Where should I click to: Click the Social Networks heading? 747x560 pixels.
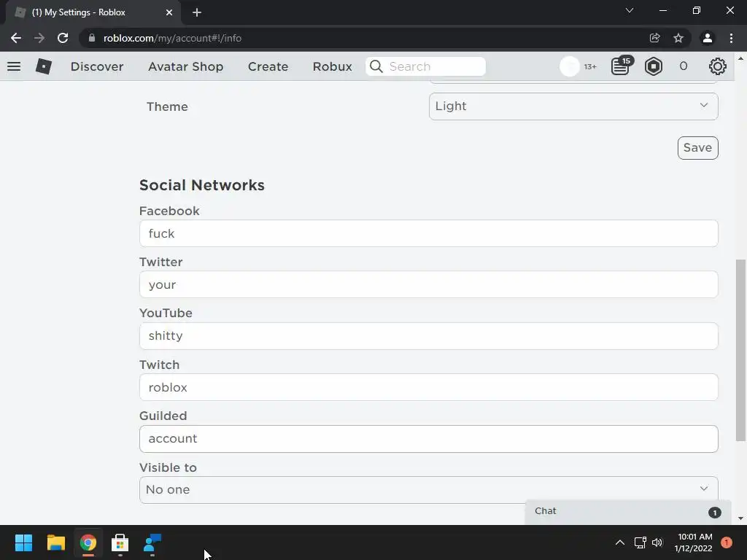point(201,184)
